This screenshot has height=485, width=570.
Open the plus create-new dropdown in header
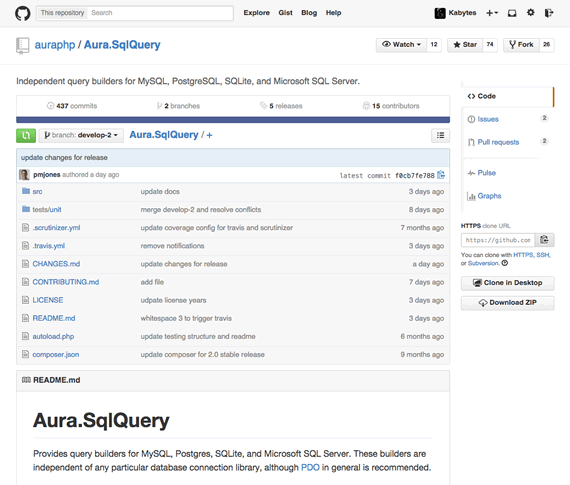(x=492, y=13)
